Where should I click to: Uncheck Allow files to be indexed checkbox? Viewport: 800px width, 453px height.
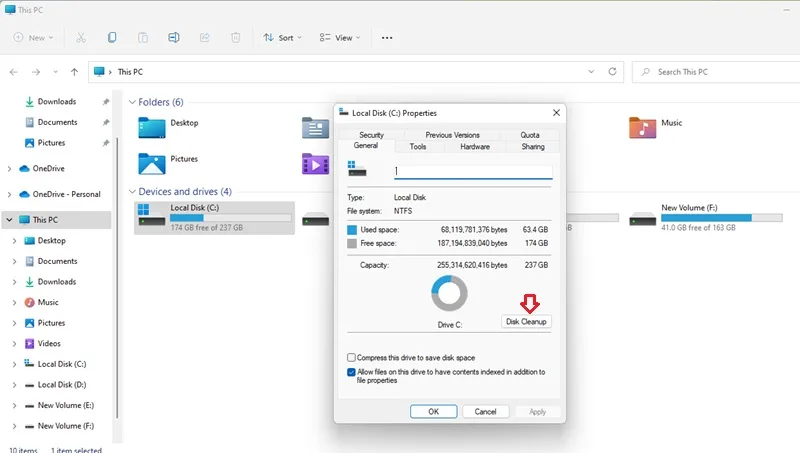(x=351, y=372)
